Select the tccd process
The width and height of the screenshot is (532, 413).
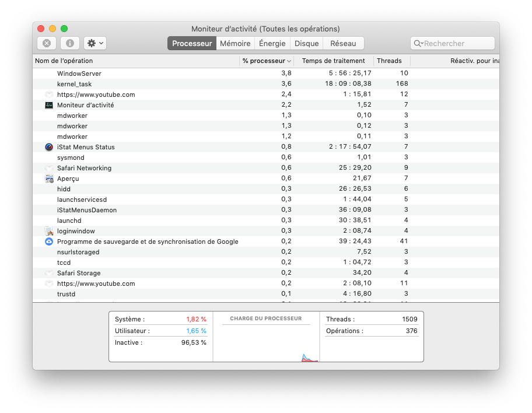click(x=266, y=262)
